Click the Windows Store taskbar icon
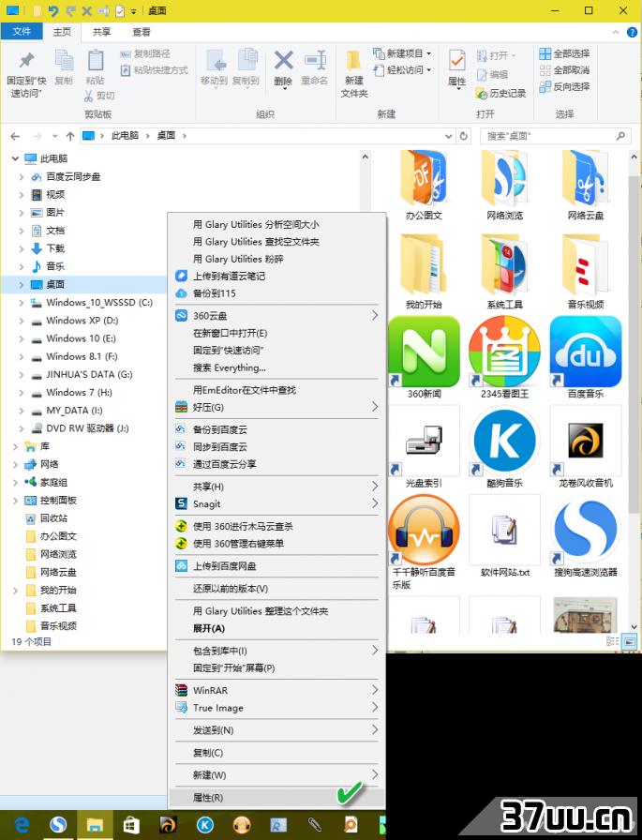This screenshot has height=840, width=642. (130, 824)
